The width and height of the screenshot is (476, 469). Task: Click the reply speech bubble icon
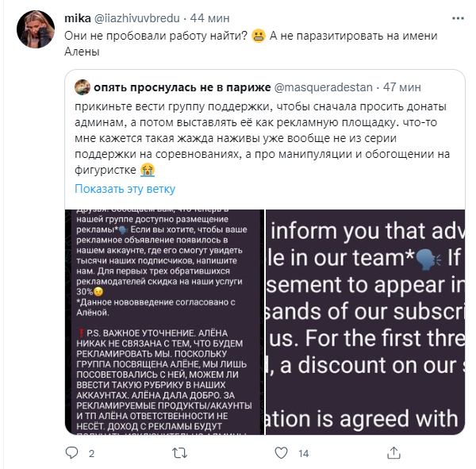click(72, 453)
